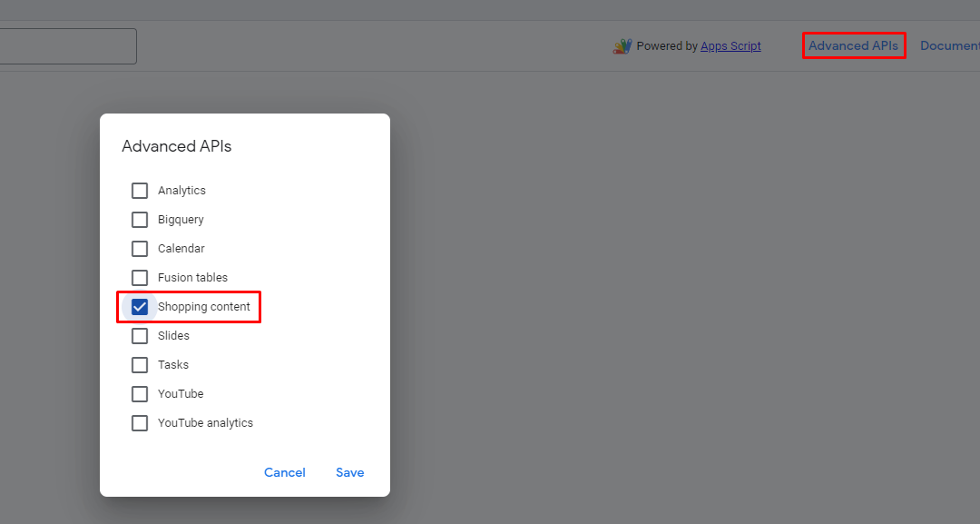Screen dimensions: 980x524
Task: Click the Calendar label text
Action: pos(181,249)
